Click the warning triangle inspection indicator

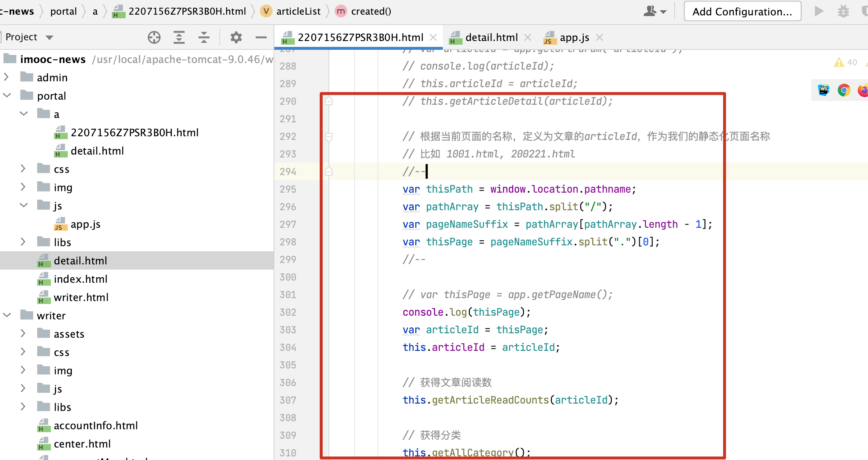pyautogui.click(x=839, y=62)
